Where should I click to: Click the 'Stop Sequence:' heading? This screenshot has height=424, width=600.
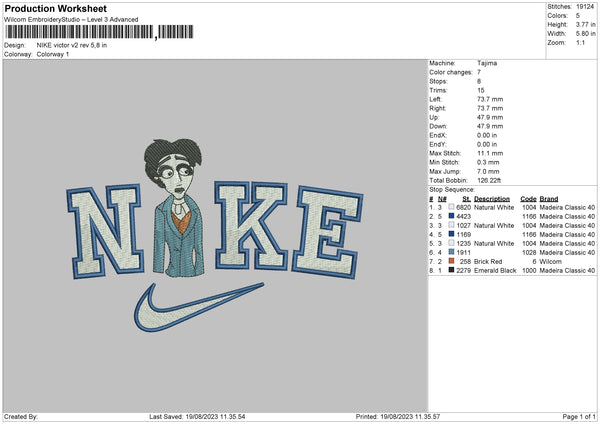pos(452,190)
